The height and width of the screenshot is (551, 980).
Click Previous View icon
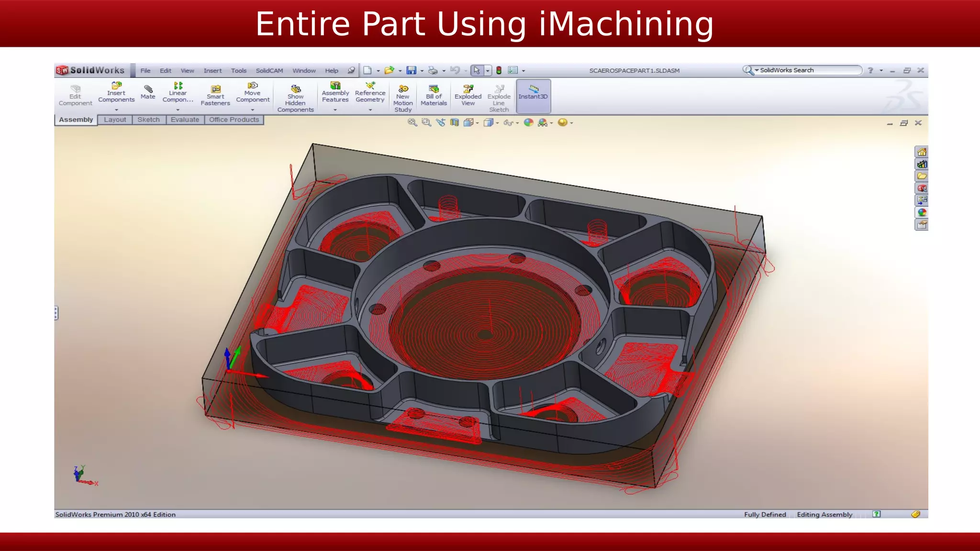440,122
